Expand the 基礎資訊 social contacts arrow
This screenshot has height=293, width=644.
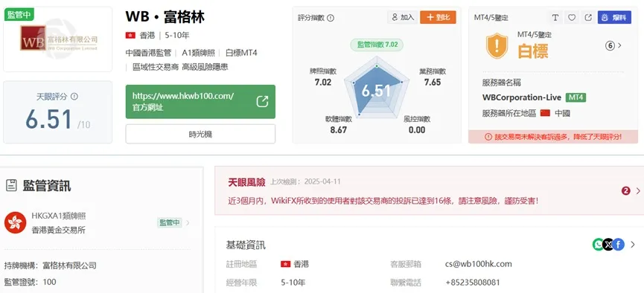coord(633,245)
